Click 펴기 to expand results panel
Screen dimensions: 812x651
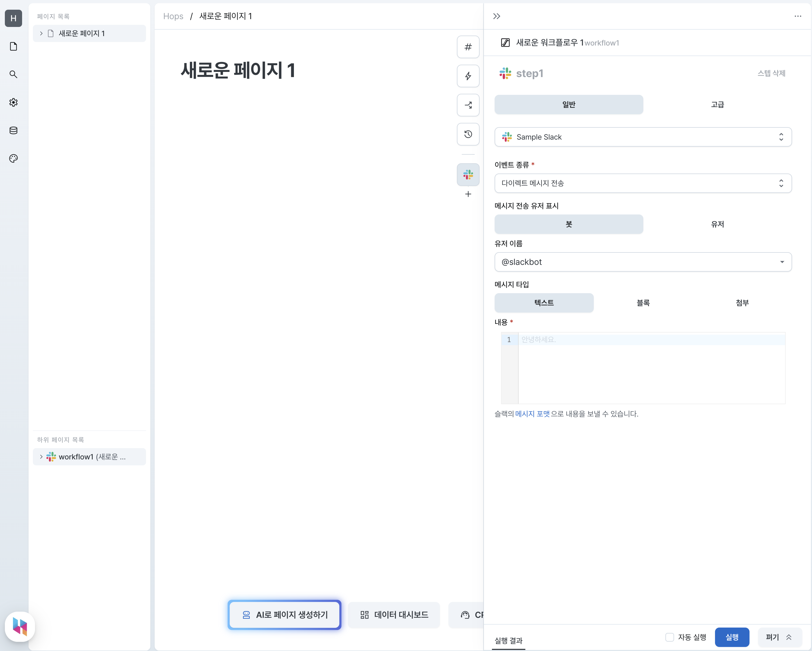pyautogui.click(x=780, y=637)
